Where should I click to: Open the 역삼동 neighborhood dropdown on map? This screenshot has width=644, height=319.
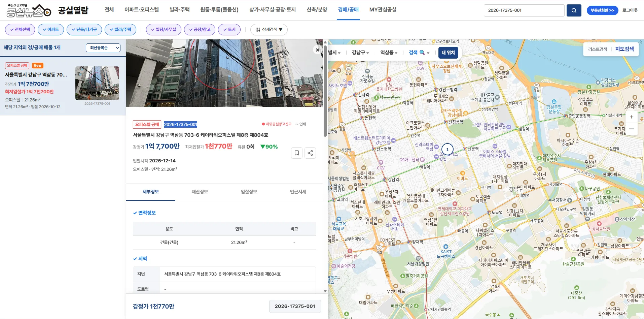pos(389,53)
